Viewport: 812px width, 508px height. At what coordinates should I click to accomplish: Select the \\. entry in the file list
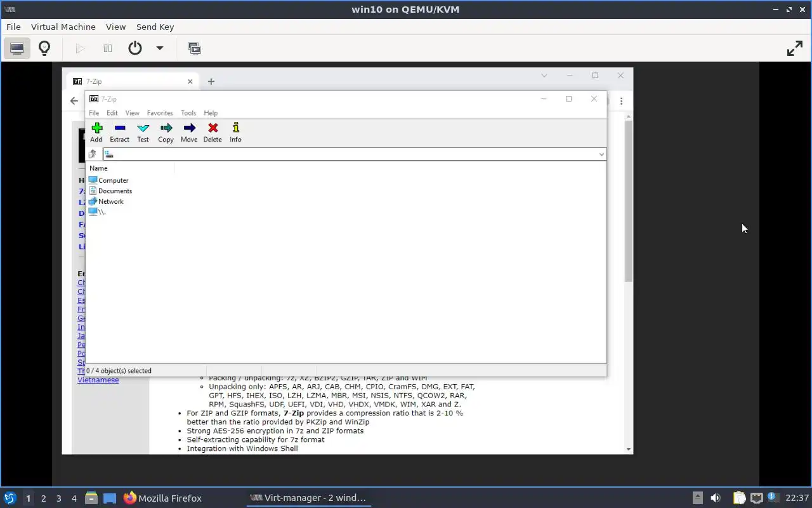[x=97, y=212]
